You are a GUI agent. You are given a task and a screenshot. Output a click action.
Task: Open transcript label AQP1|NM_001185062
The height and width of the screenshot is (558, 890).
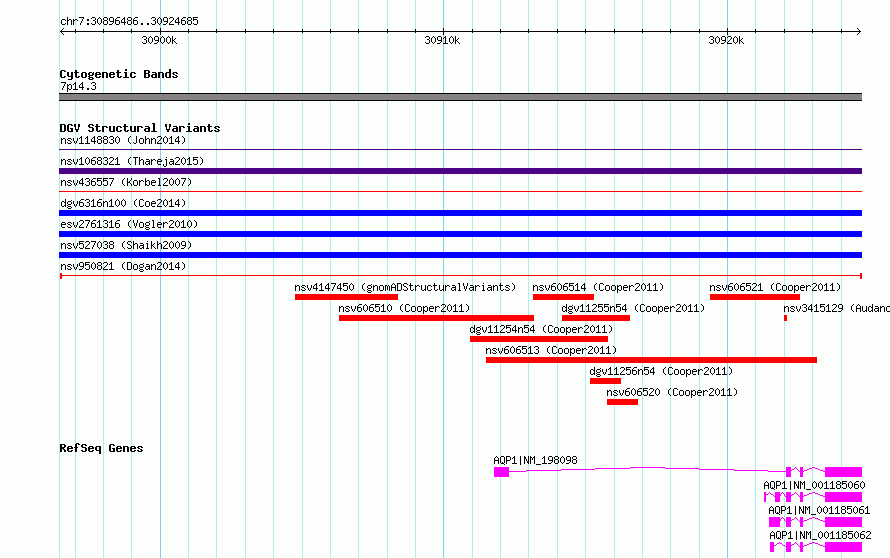[x=820, y=535]
